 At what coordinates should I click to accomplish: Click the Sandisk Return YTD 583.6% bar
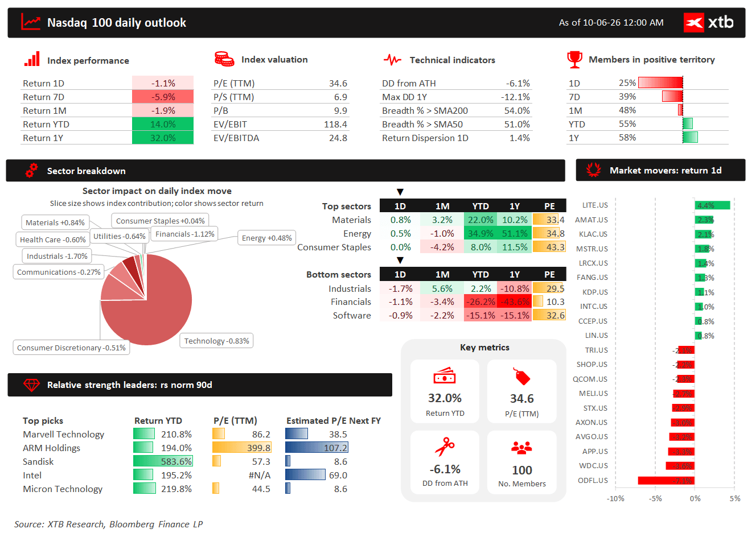[163, 461]
